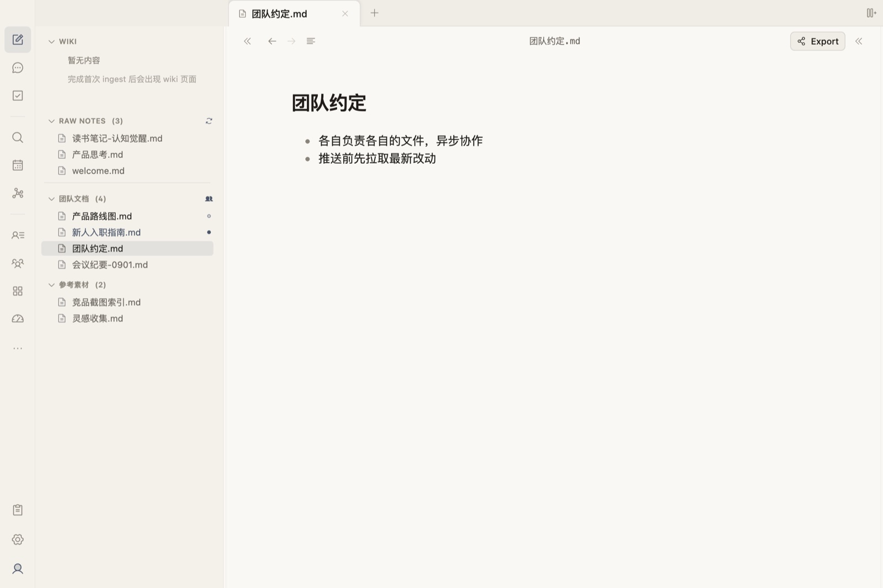Image resolution: width=883 pixels, height=588 pixels.
Task: Collapse the RAW NOTES section
Action: point(51,121)
